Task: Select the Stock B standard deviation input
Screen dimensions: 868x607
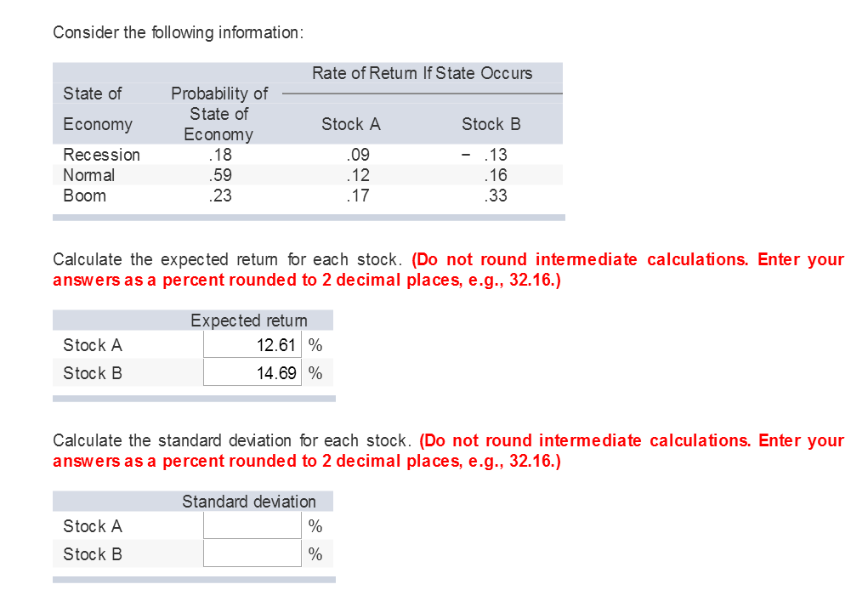Action: 252,554
